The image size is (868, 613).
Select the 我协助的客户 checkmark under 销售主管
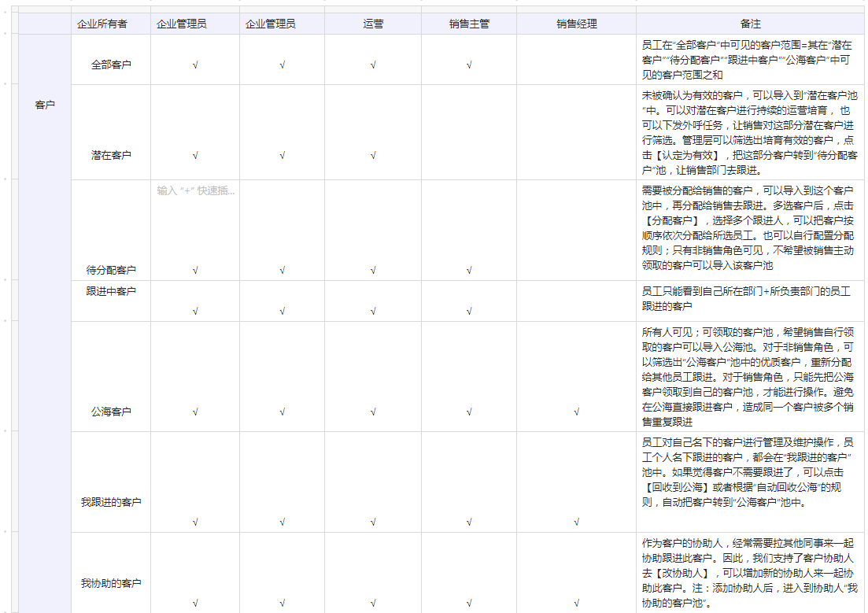click(469, 603)
